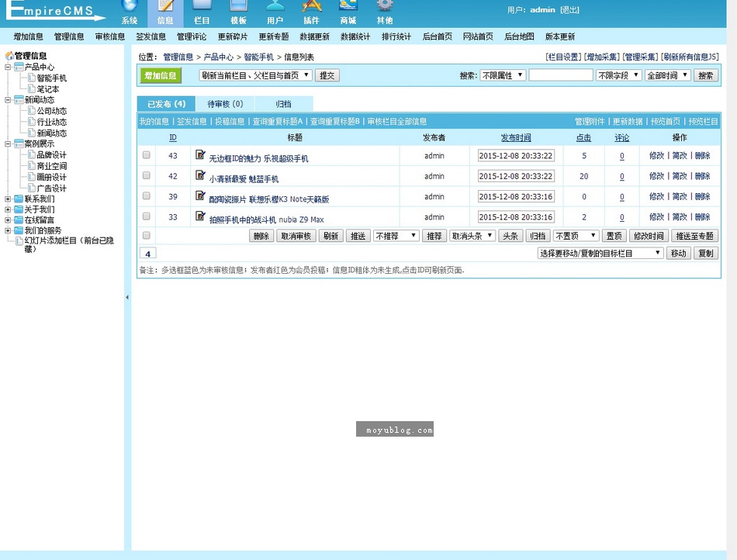Expand the 联系我们 tree node toggle
This screenshot has width=737, height=560.
click(8, 199)
